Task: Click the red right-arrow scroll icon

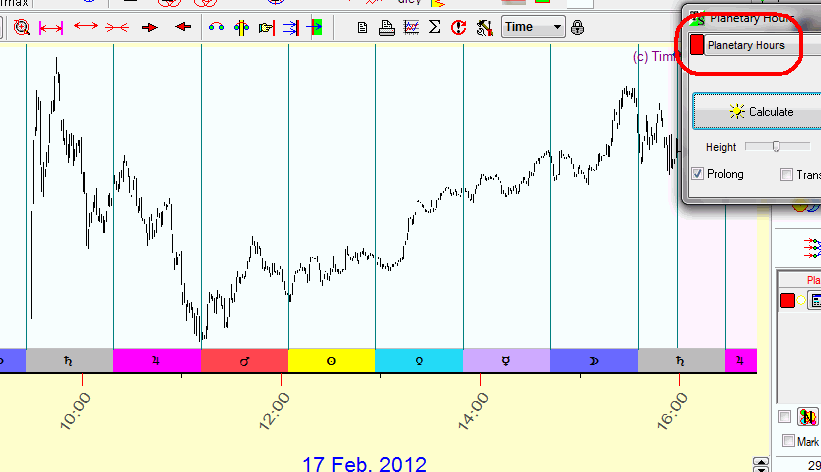Action: pyautogui.click(x=150, y=27)
